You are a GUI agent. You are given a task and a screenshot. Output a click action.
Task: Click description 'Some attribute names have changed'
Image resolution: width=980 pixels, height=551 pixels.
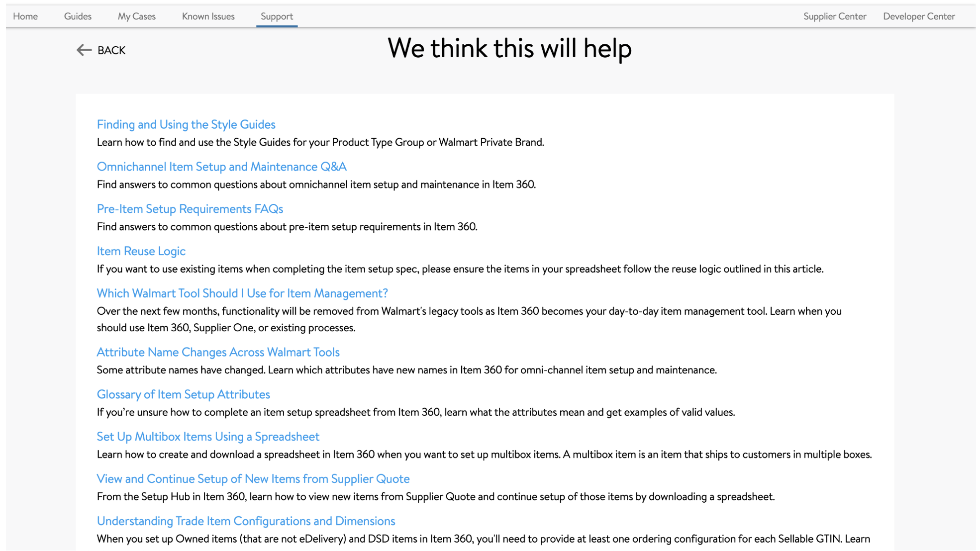(406, 370)
